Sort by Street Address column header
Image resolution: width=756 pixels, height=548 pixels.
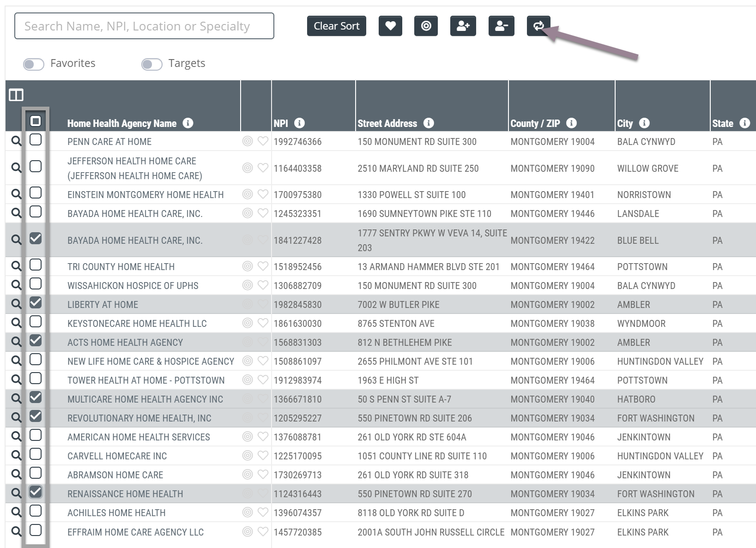[x=387, y=123]
